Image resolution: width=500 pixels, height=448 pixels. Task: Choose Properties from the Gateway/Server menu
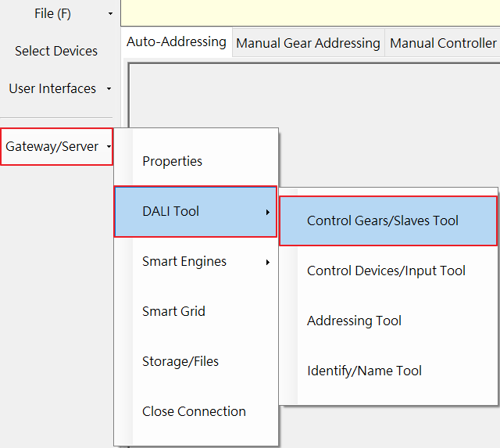coord(172,161)
